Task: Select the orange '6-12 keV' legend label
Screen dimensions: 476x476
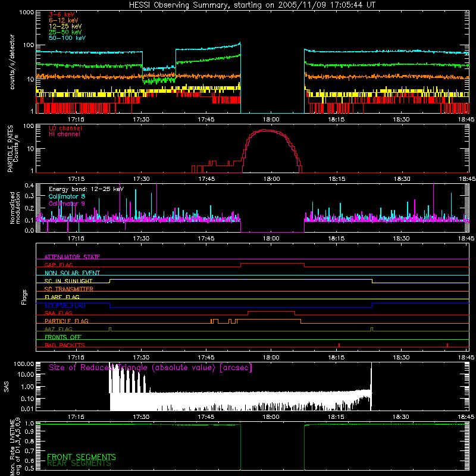Action: (64, 20)
